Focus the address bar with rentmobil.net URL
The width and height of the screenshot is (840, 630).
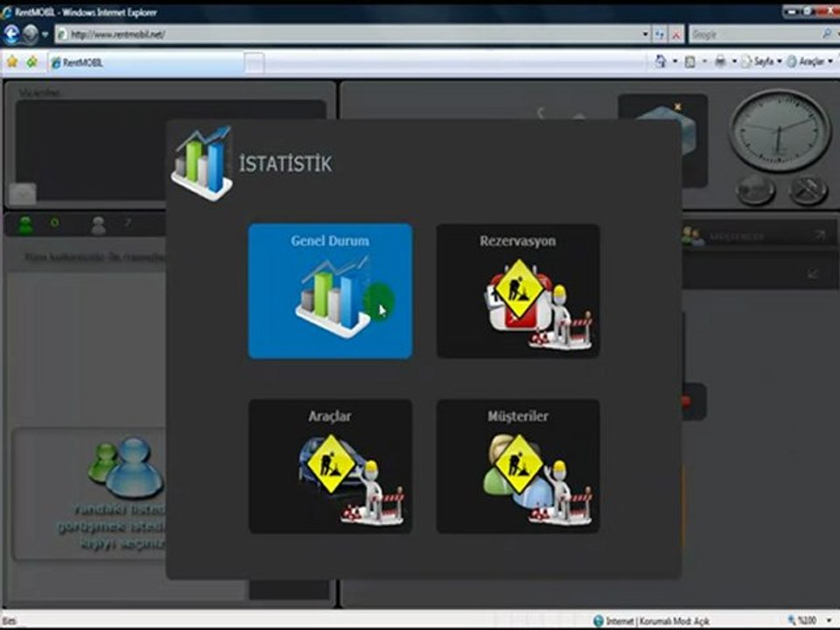click(348, 35)
